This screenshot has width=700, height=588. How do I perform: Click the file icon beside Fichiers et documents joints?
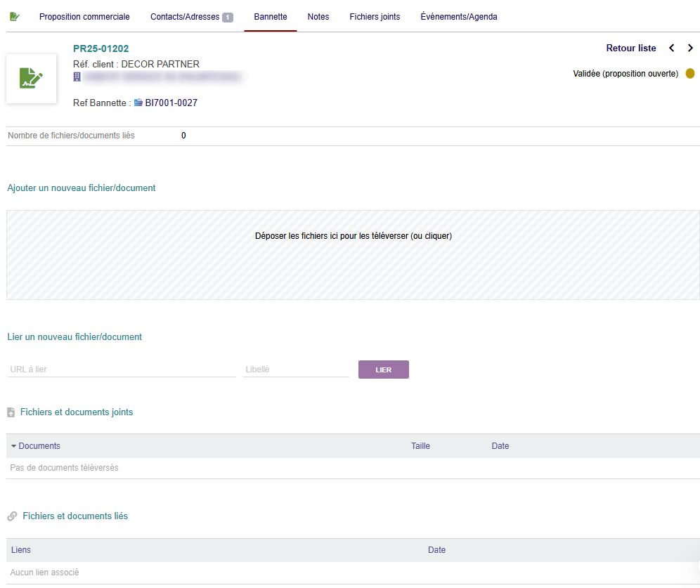(11, 412)
